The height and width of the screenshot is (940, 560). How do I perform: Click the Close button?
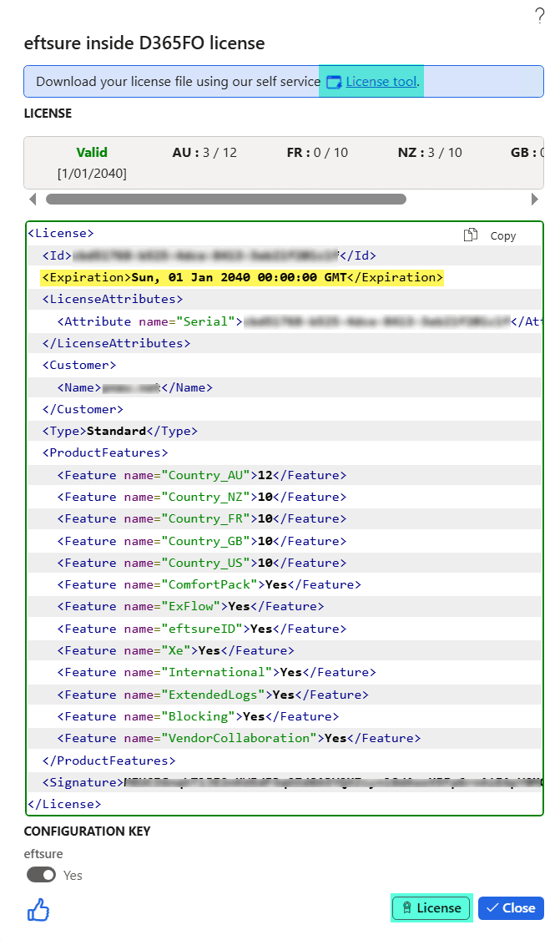511,907
